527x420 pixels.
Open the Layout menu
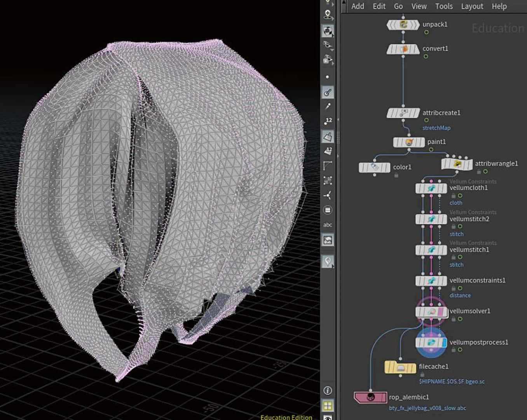click(x=472, y=6)
